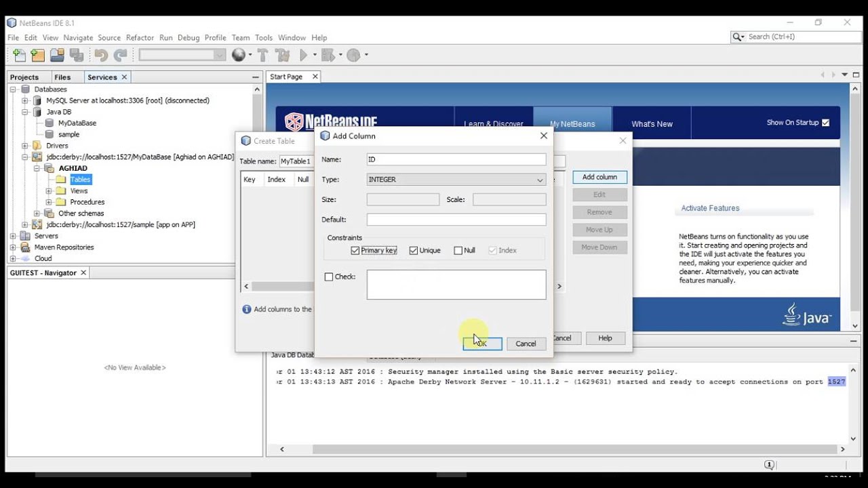Switch to the Projects tab
The image size is (868, 488).
[x=24, y=77]
